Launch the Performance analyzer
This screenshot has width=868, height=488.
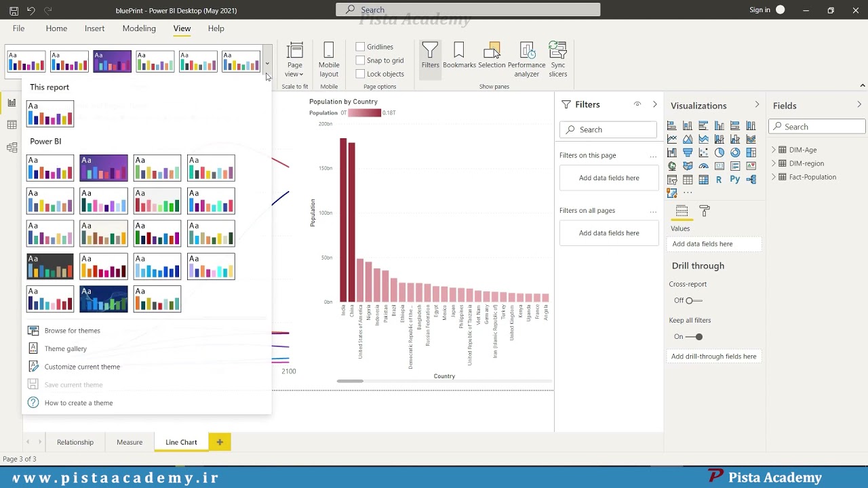[526, 60]
